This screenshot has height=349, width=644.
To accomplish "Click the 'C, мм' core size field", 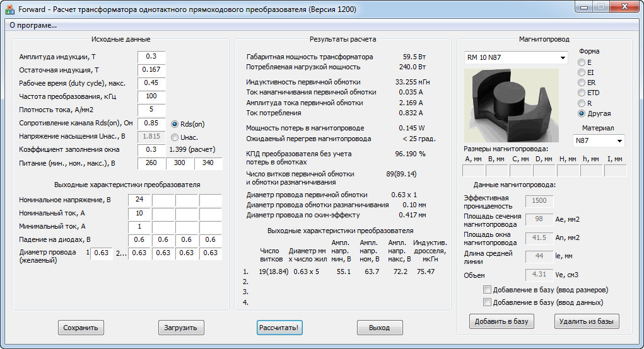I will (521, 171).
